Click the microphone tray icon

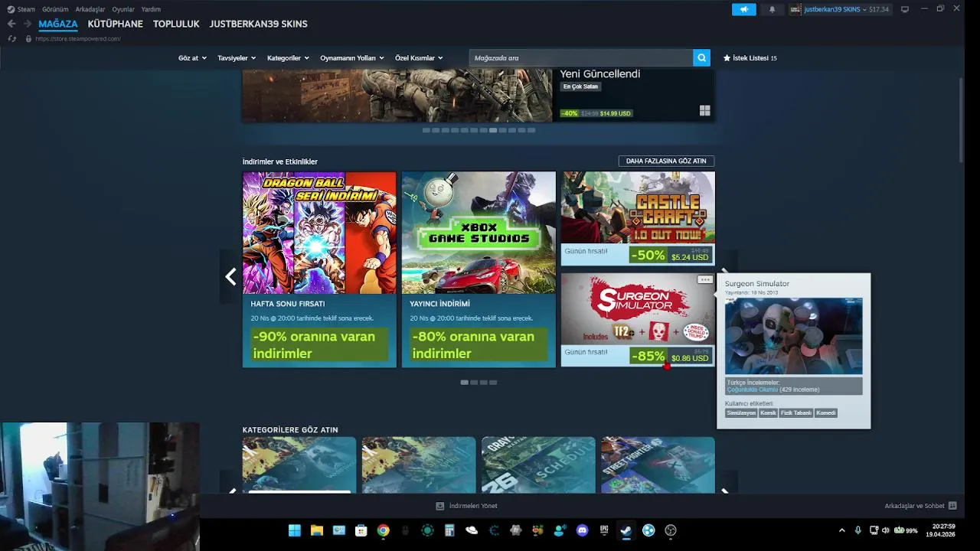pos(857,530)
